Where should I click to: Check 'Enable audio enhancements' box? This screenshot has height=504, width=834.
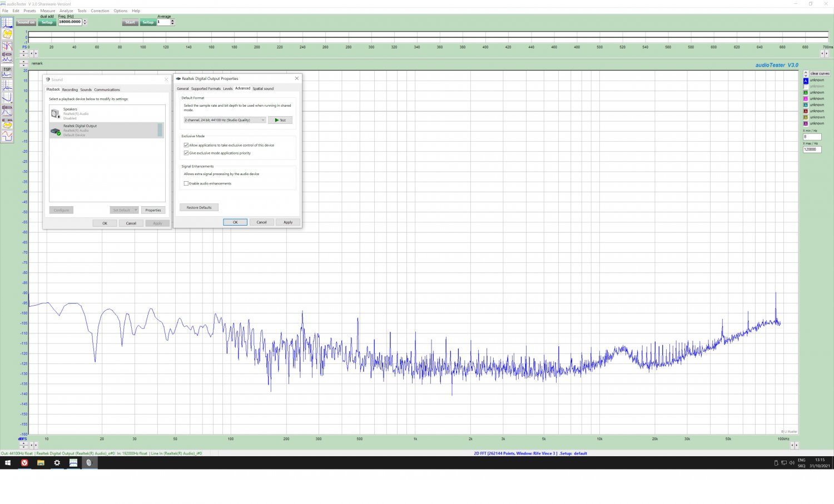(186, 183)
